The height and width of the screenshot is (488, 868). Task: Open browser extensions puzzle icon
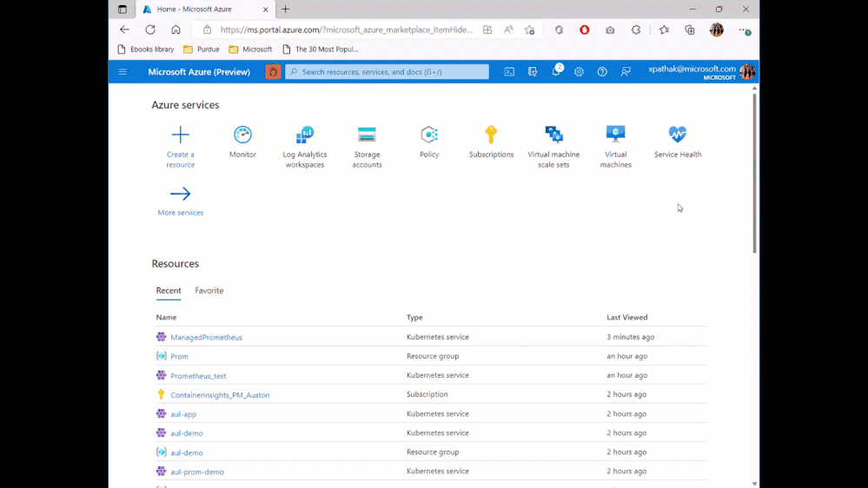click(636, 30)
